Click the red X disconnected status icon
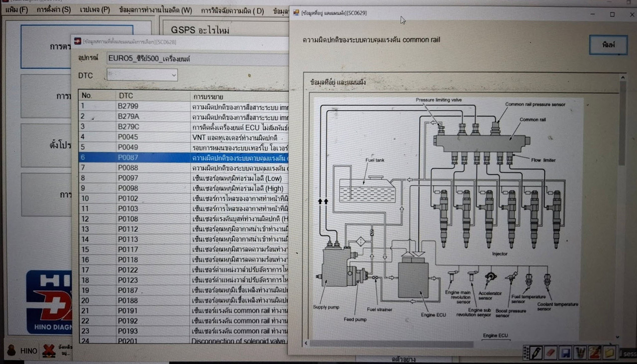Viewport: 637px width, 364px height. point(48,351)
